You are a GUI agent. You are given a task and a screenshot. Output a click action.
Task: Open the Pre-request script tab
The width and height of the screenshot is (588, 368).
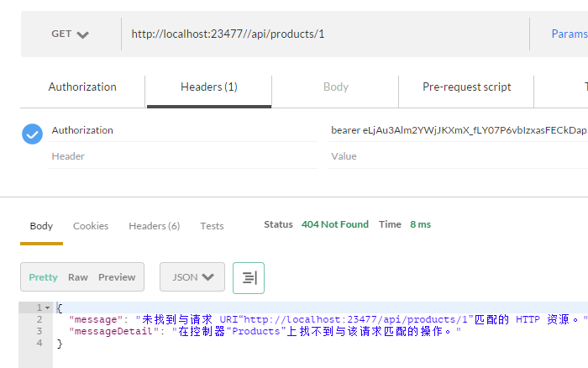pyautogui.click(x=466, y=87)
